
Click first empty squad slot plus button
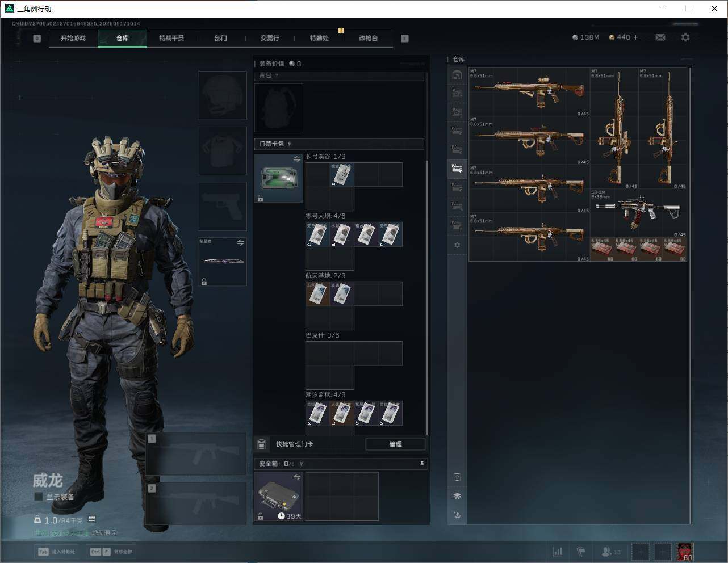[x=640, y=552]
